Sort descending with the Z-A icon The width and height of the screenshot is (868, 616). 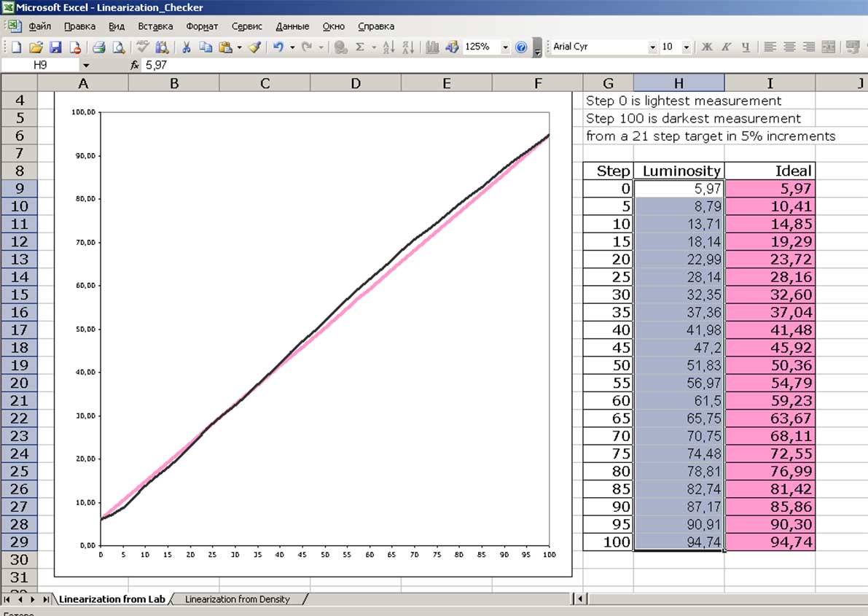(408, 47)
